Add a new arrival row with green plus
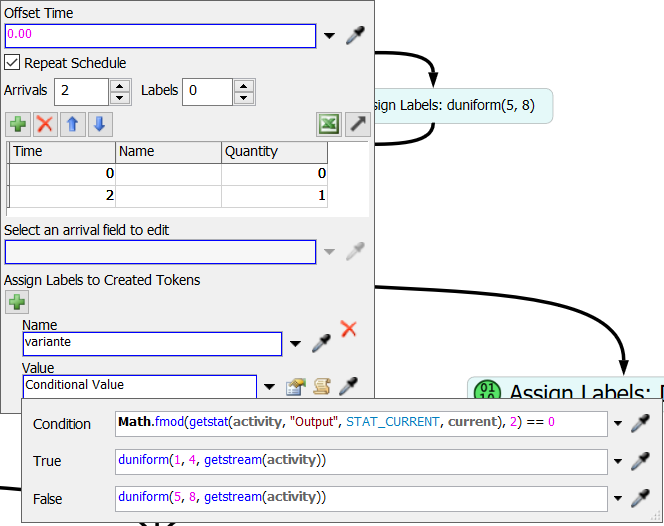 click(x=18, y=125)
